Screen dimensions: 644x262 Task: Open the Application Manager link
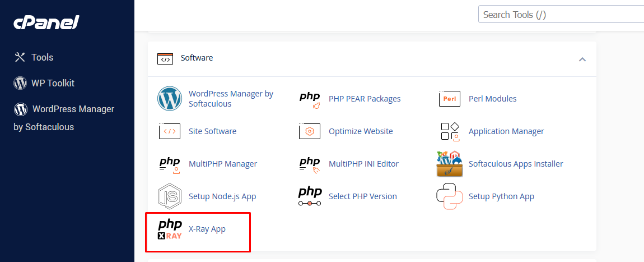pos(506,131)
